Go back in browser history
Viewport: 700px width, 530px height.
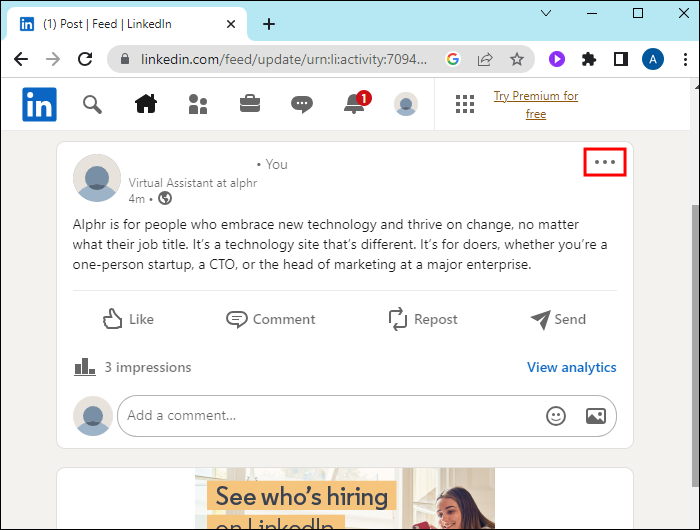(x=21, y=59)
